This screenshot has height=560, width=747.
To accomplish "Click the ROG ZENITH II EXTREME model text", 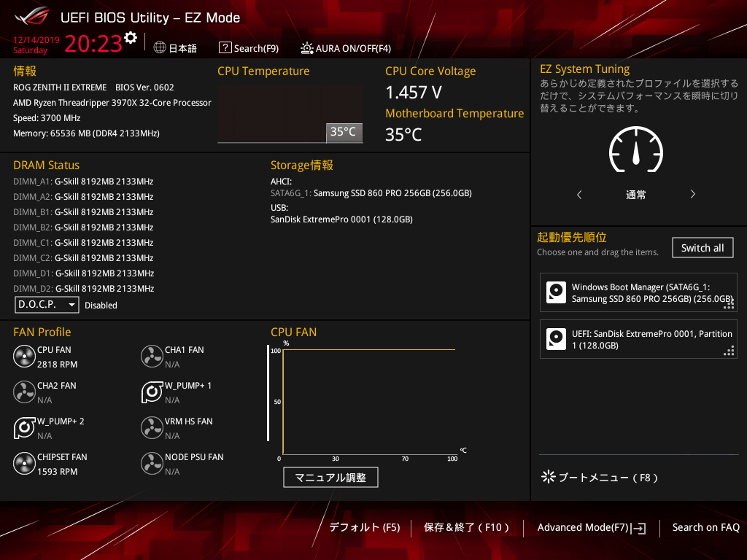I will click(60, 87).
